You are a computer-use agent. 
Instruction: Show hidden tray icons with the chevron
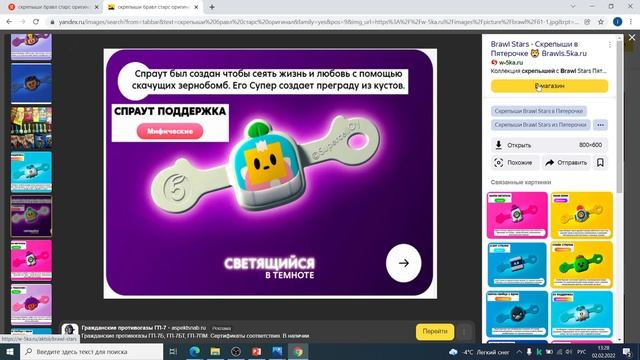pos(519,352)
